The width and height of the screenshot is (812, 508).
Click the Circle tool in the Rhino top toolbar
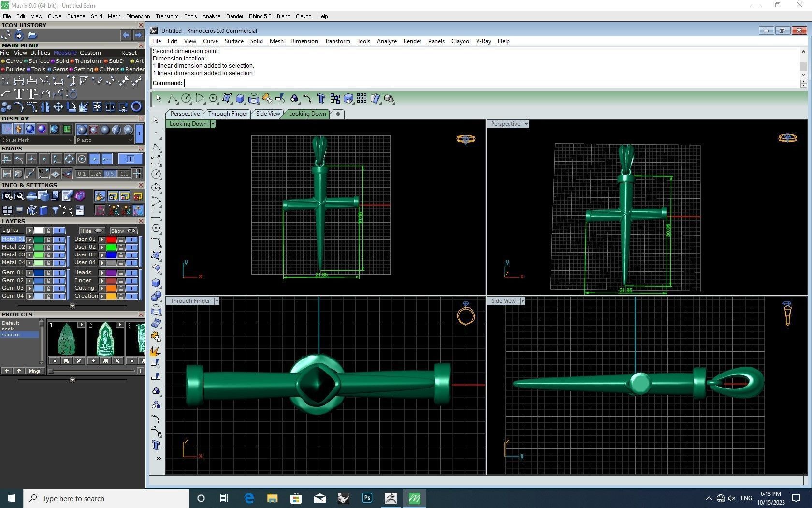[186, 99]
